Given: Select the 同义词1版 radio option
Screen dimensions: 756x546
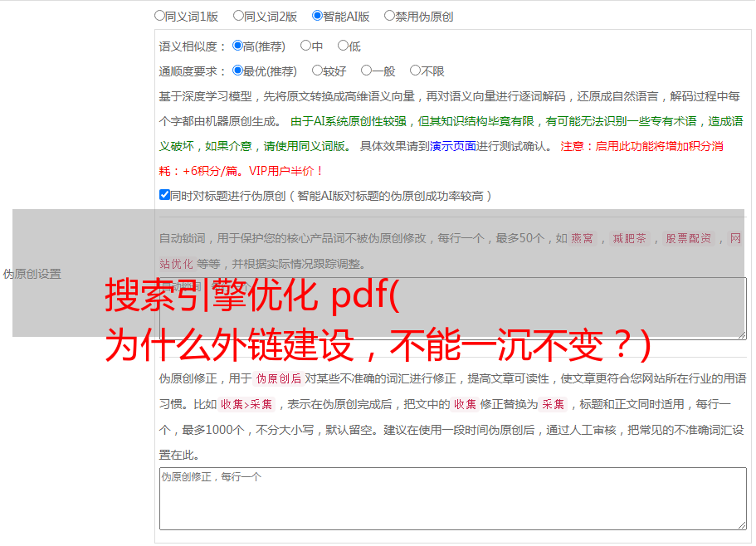Looking at the screenshot, I should 159,16.
